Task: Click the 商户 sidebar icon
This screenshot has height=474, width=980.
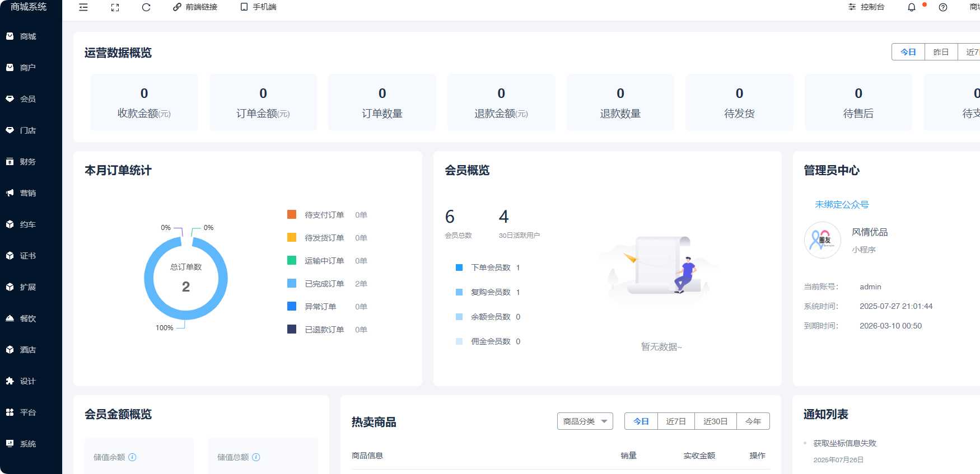Action: click(10, 67)
